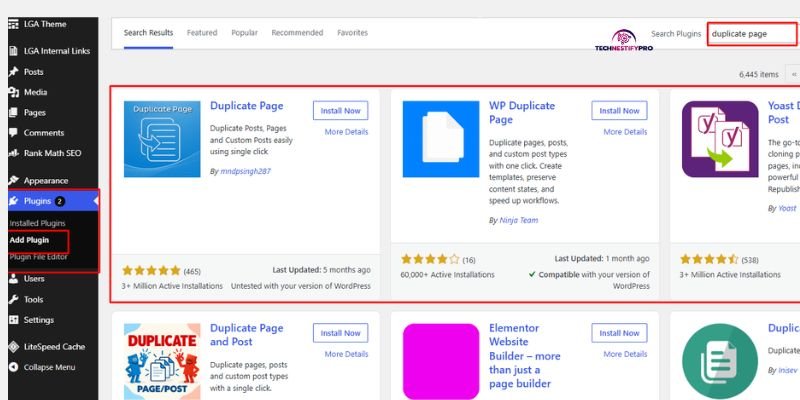Click the '6,445 items' count text
The height and width of the screenshot is (400, 800).
pyautogui.click(x=759, y=74)
